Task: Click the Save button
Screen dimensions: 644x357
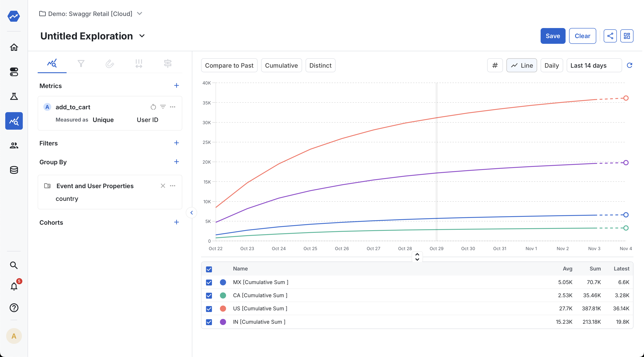Action: pos(553,36)
